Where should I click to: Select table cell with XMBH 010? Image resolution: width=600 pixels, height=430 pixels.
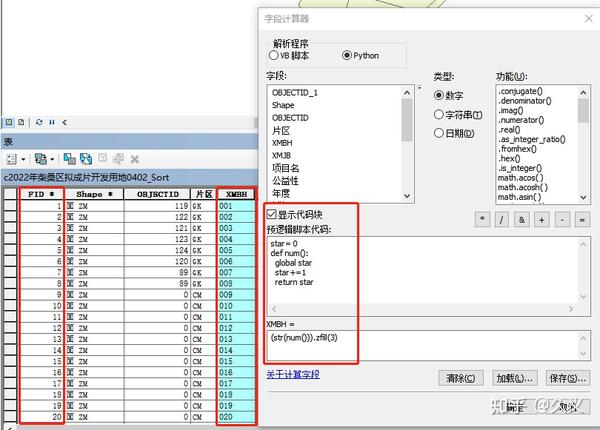pyautogui.click(x=236, y=306)
